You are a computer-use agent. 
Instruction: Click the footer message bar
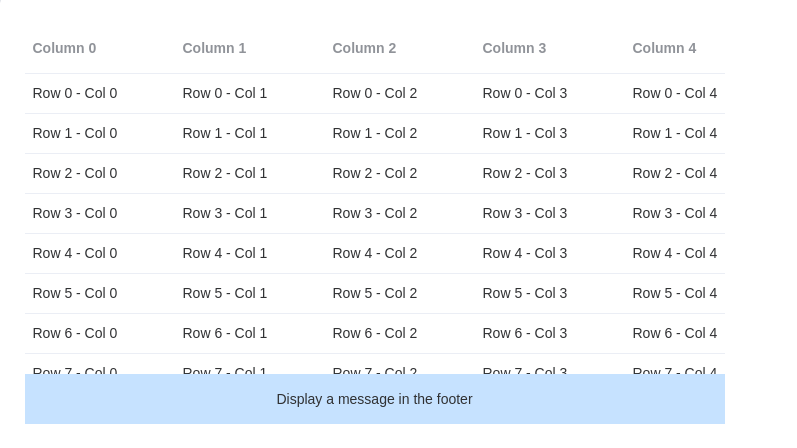coord(374,399)
